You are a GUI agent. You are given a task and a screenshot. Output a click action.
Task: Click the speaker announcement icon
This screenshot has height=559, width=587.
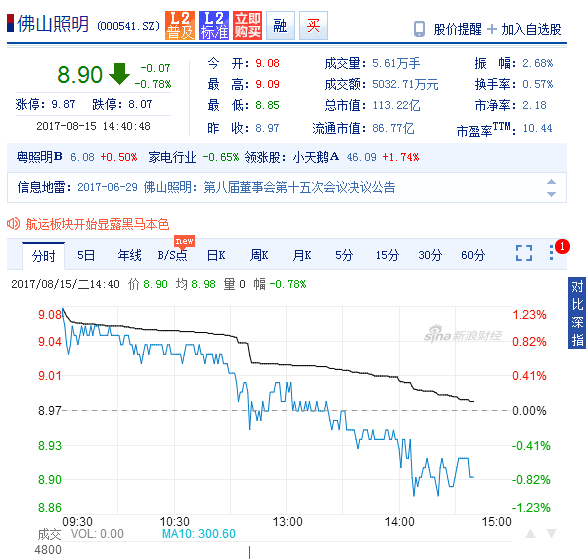[x=13, y=224]
